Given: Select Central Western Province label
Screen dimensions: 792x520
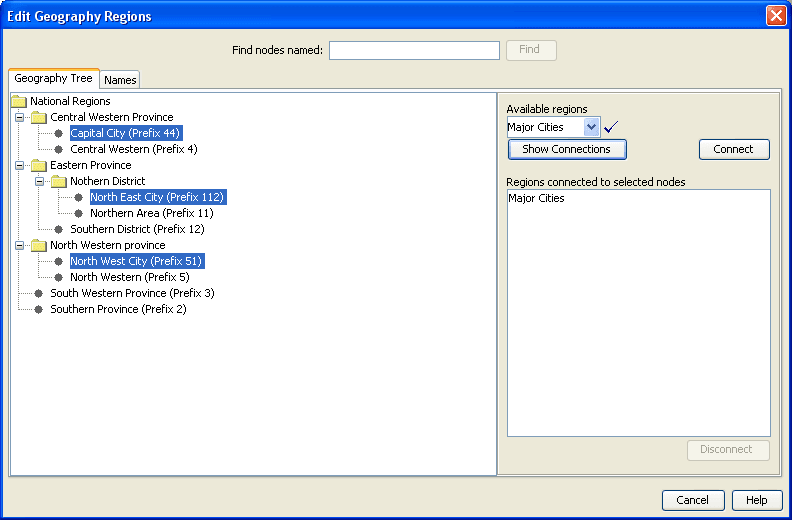Looking at the screenshot, I should [x=112, y=117].
